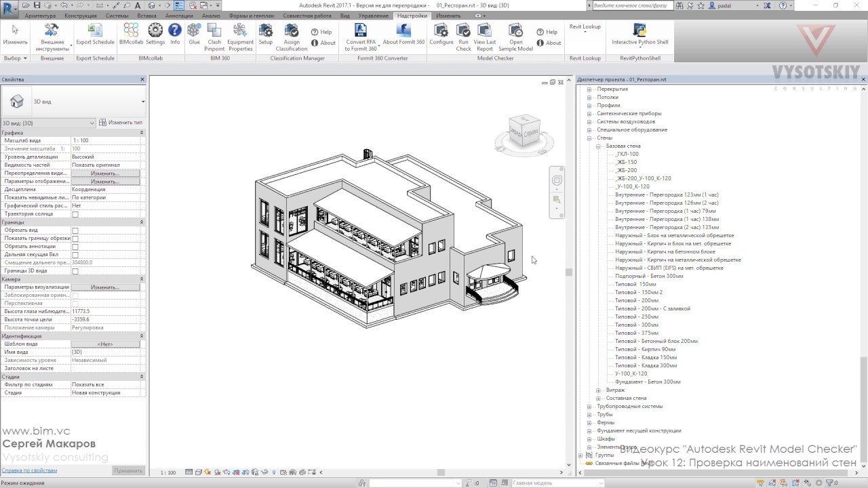Open About FormIt 360
Image resolution: width=868 pixels, height=488 pixels.
(x=403, y=35)
